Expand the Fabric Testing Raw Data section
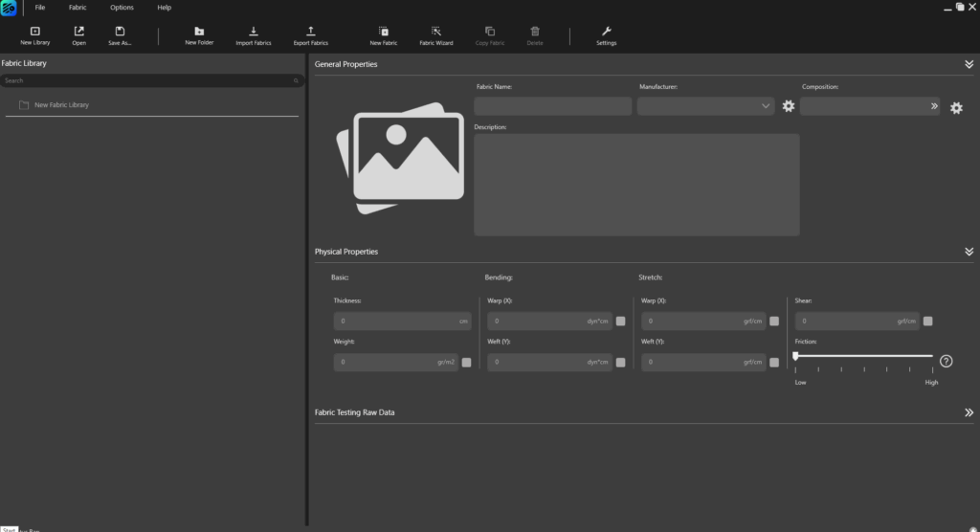Image resolution: width=980 pixels, height=532 pixels. tap(969, 412)
